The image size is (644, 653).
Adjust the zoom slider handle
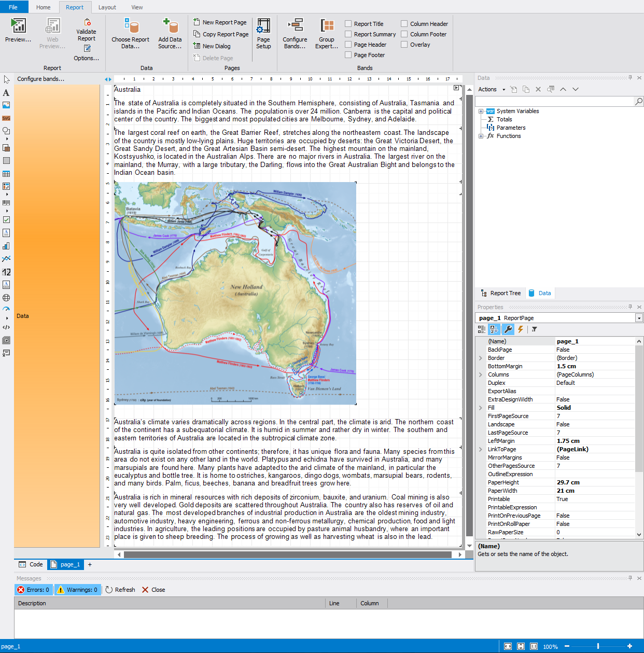point(598,646)
